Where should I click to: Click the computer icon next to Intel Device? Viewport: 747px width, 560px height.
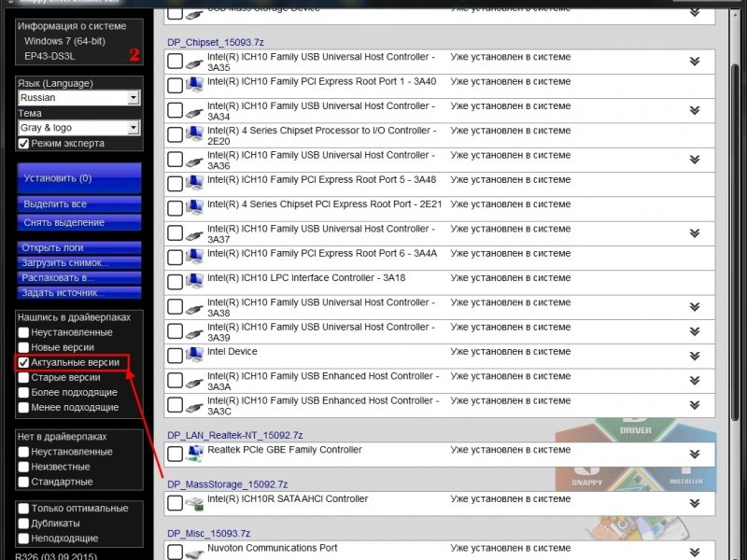(x=194, y=355)
